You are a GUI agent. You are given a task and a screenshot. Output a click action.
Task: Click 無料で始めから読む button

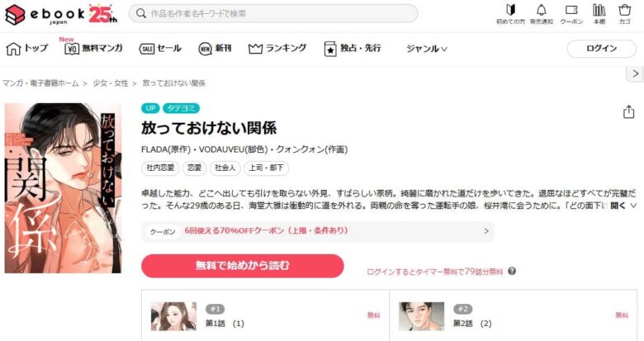click(x=242, y=266)
